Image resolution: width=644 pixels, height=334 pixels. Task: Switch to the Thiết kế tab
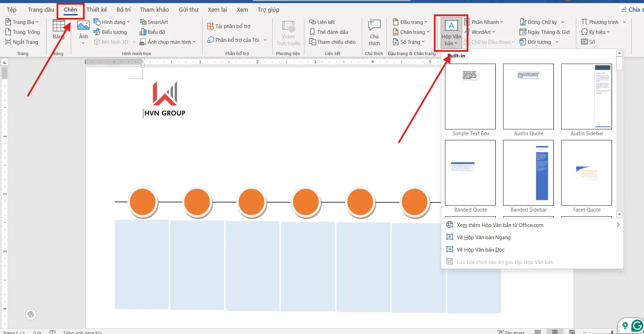tap(96, 10)
